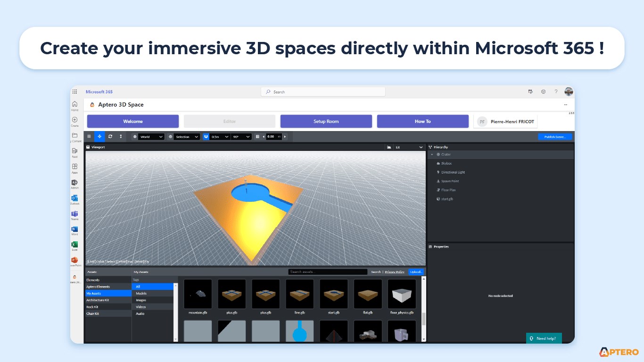This screenshot has height=362, width=644.
Task: Select the Rock Kit source
Action: click(x=108, y=307)
